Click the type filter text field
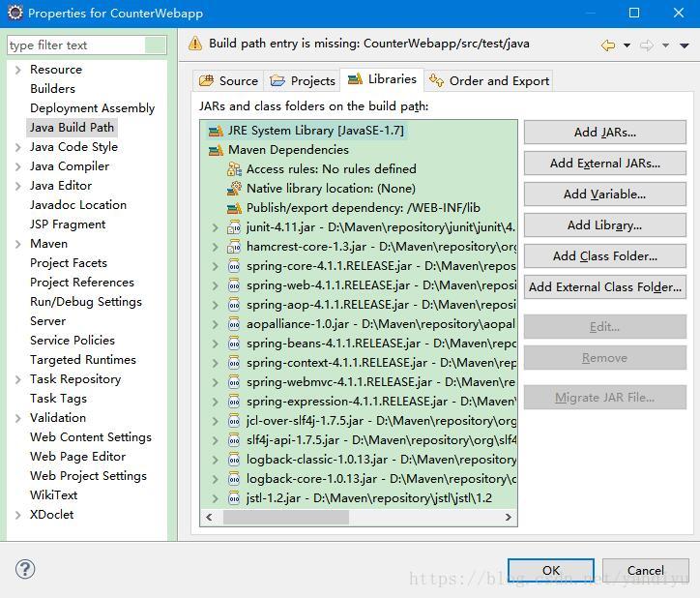 tap(87, 45)
